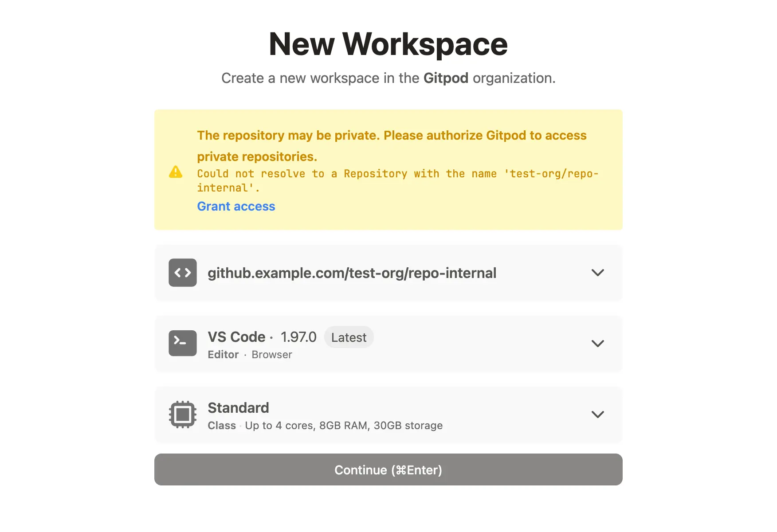The width and height of the screenshot is (777, 532).
Task: Click the repository code brackets icon
Action: click(183, 273)
